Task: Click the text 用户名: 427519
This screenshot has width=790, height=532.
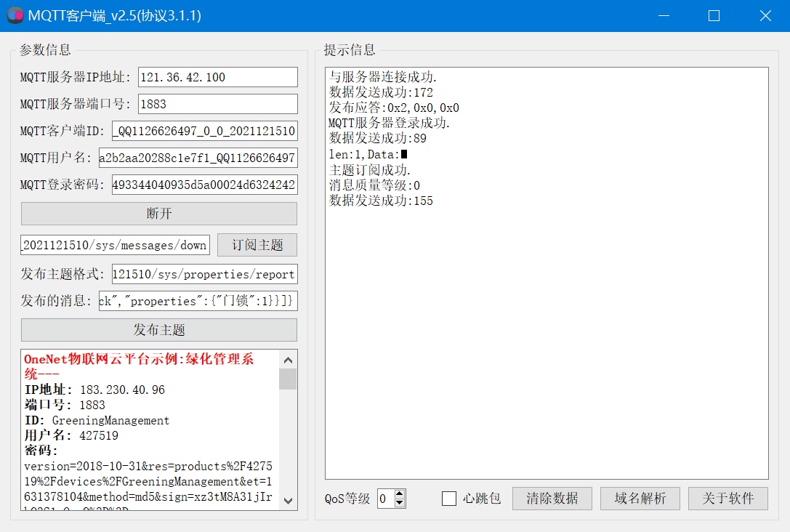Action: (71, 435)
